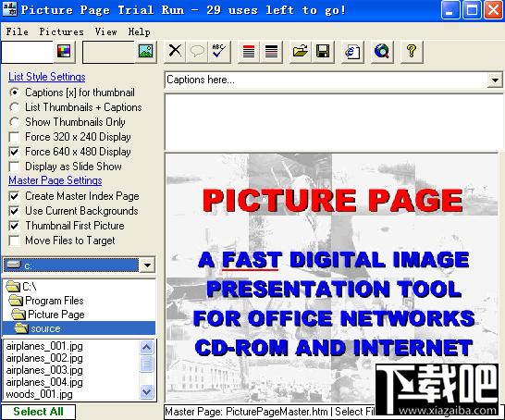Click the speech bubble caption icon
The height and width of the screenshot is (420, 505).
pos(197,51)
